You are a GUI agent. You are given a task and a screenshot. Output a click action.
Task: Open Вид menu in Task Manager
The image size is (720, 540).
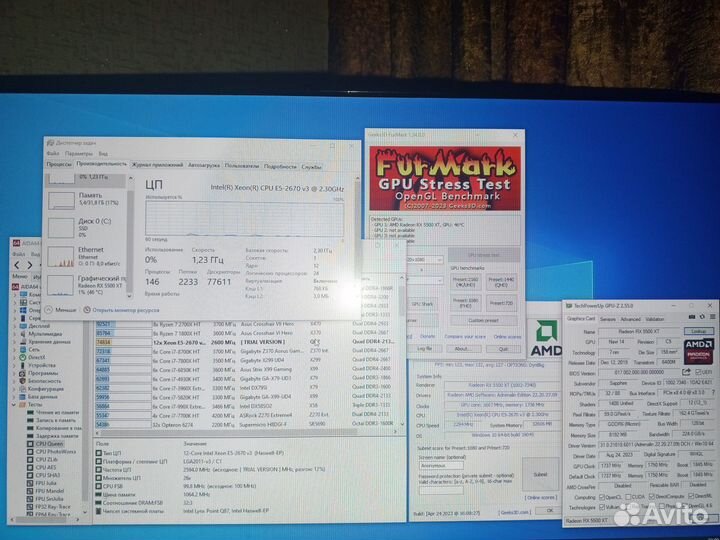(x=103, y=154)
